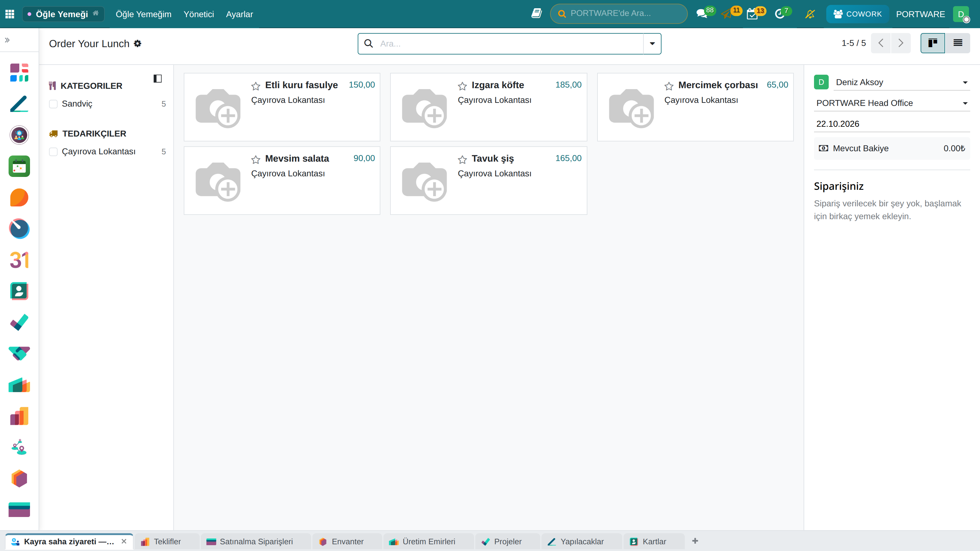Open the Öğle Yemeği app menu
Viewport: 980px width, 551px height.
tap(63, 14)
